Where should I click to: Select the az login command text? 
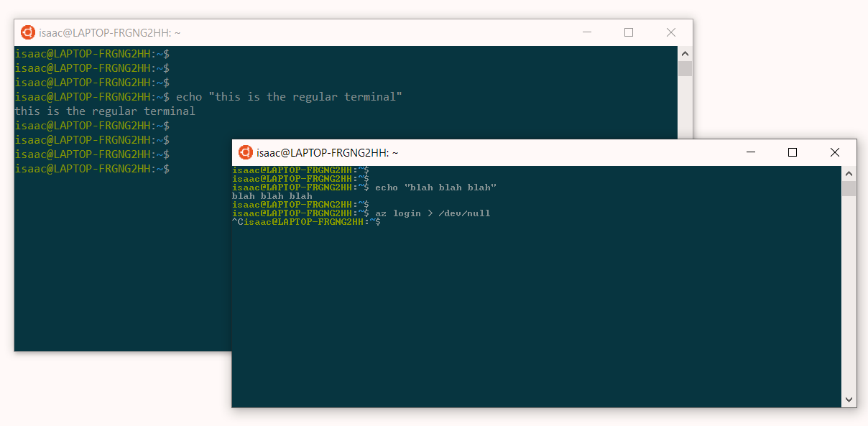[x=394, y=213]
